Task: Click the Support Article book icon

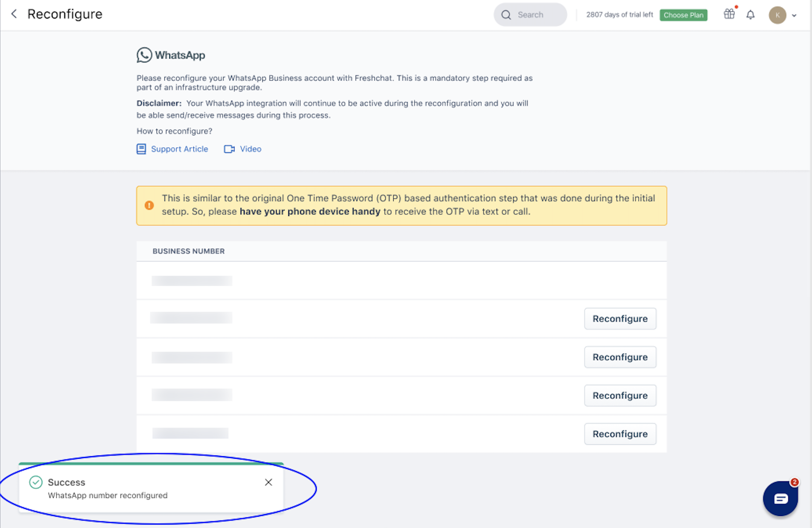Action: [141, 149]
